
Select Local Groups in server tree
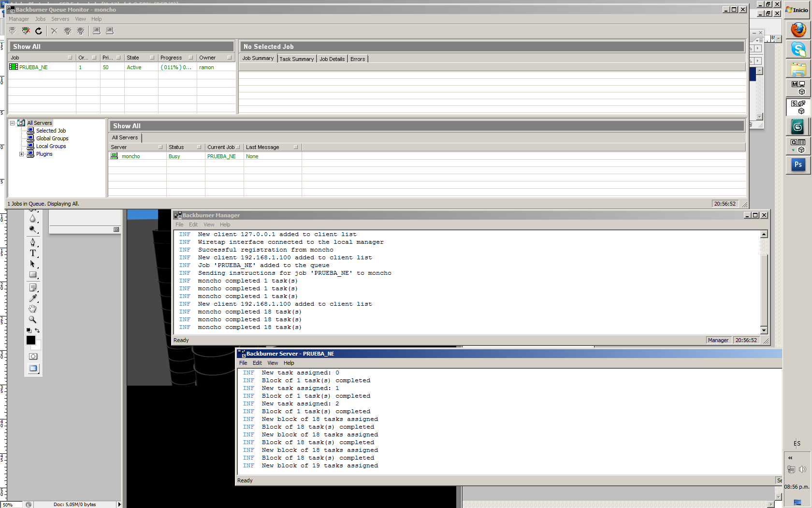51,146
